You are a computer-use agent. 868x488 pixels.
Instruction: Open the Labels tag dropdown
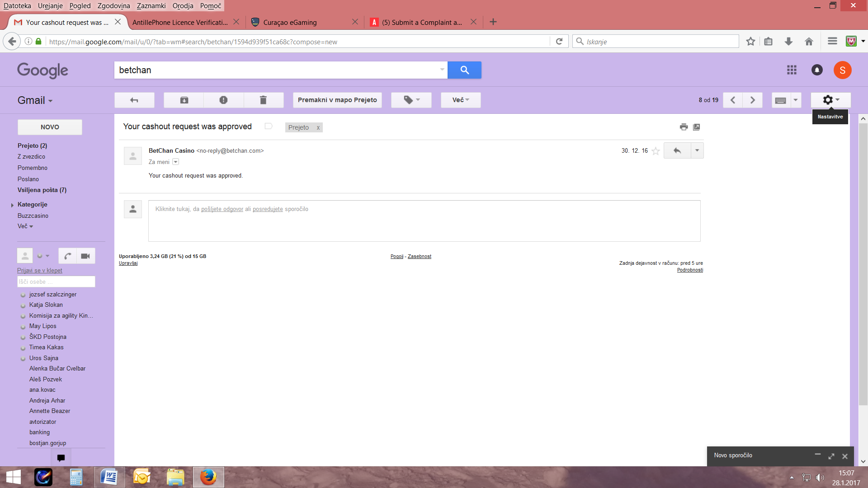tap(411, 100)
